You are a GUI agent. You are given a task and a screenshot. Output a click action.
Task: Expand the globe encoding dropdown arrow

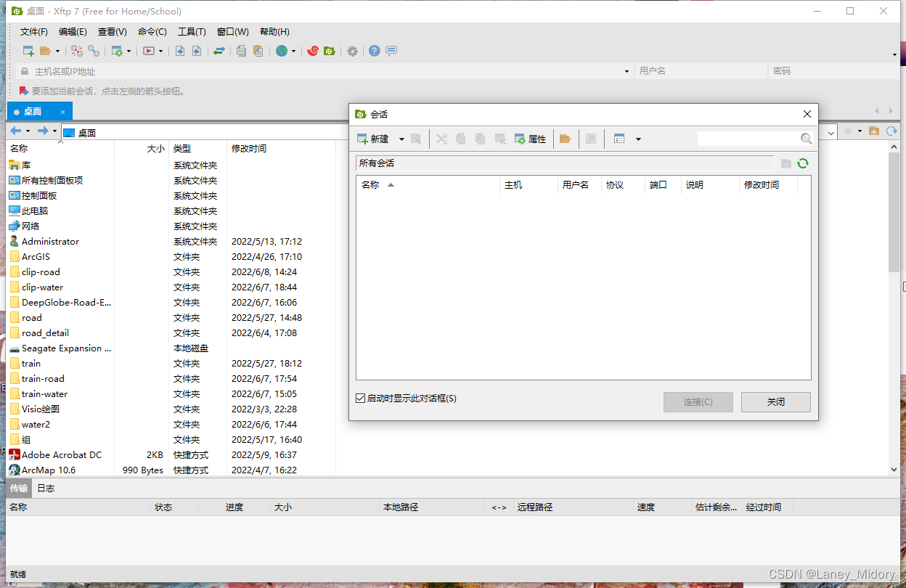[293, 52]
